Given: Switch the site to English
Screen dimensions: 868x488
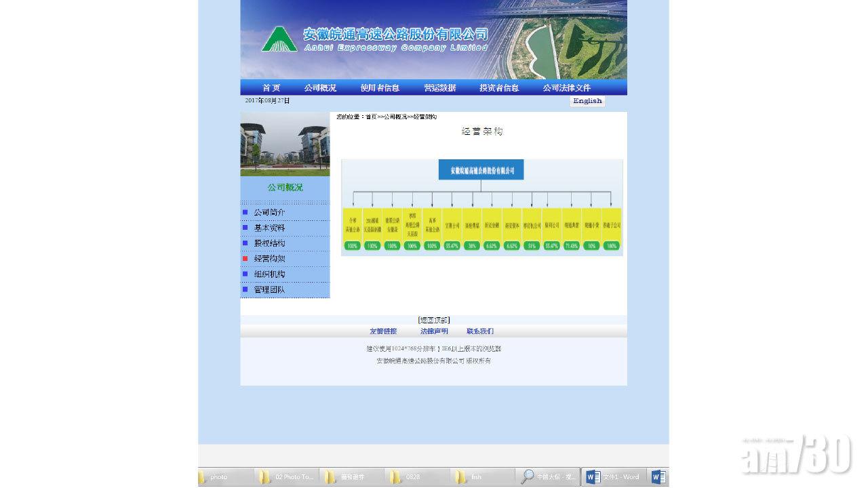Looking at the screenshot, I should tap(587, 100).
